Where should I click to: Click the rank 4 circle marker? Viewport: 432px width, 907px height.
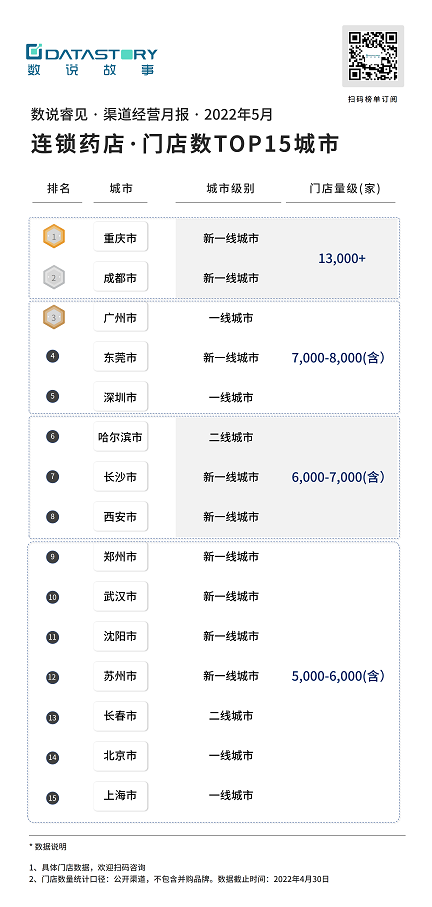click(x=53, y=356)
